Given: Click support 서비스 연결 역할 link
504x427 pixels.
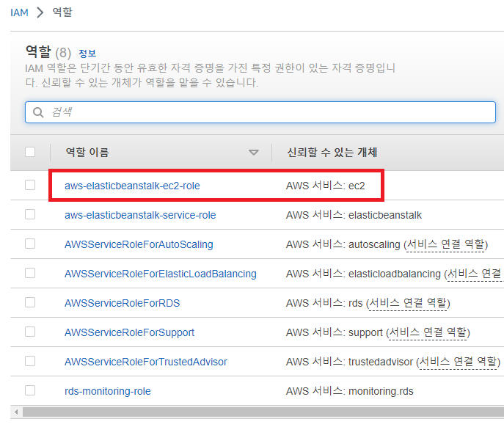Looking at the screenshot, I should (428, 332).
